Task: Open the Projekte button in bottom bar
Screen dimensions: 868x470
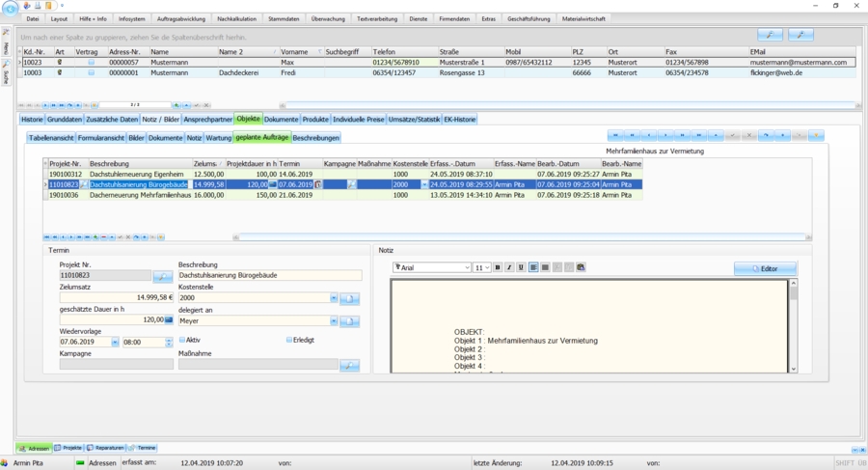Action: pos(68,448)
